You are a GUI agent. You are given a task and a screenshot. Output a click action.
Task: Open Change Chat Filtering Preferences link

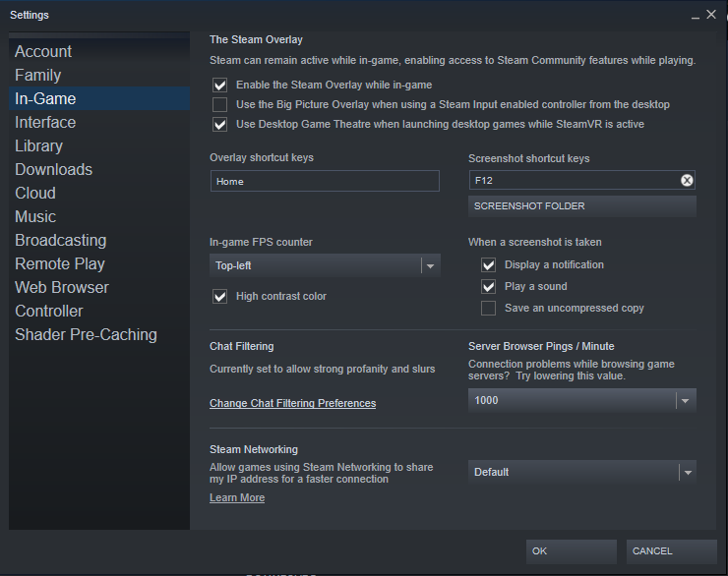(292, 403)
